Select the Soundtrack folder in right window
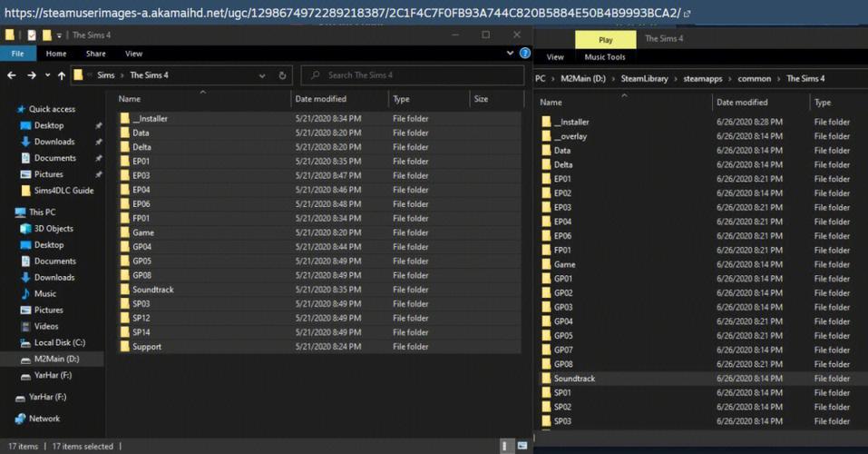Image resolution: width=868 pixels, height=454 pixels. [x=574, y=379]
